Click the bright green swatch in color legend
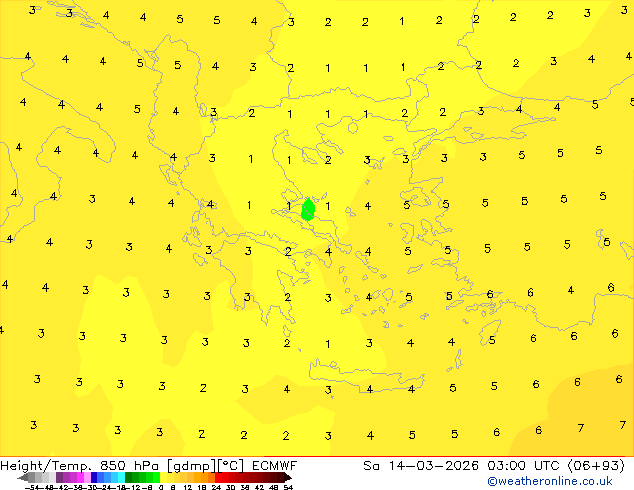 point(156,477)
